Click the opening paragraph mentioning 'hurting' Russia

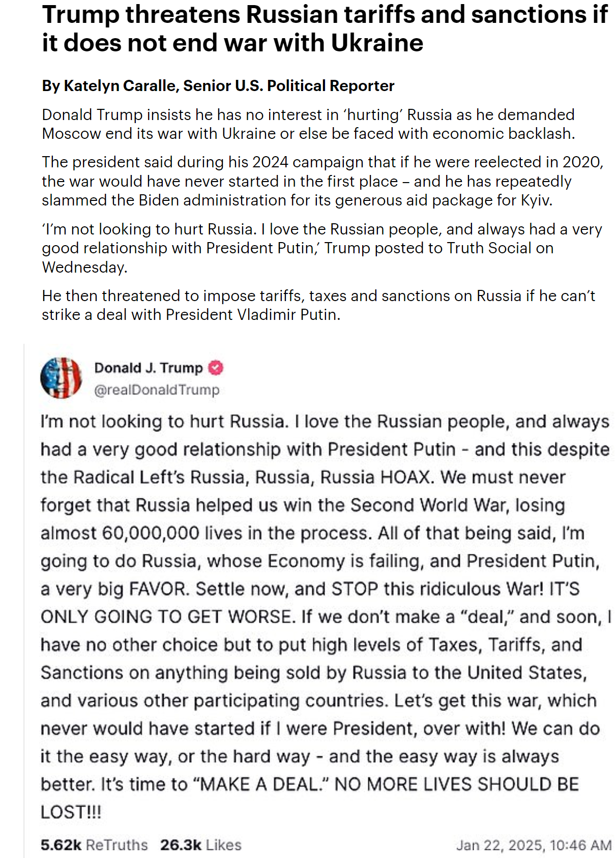pyautogui.click(x=308, y=124)
